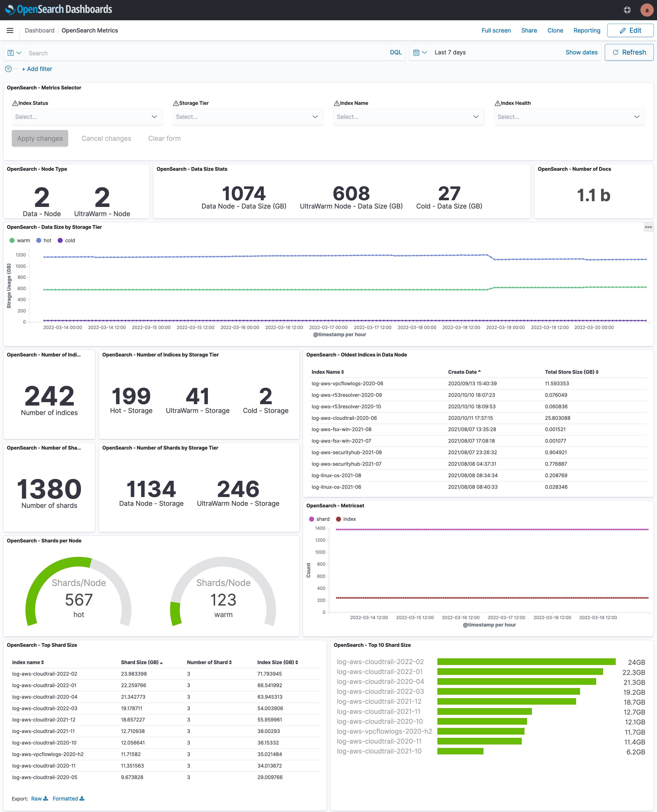Click log-aws-cloudtrail-2022-02 bar in Top 10

pyautogui.click(x=526, y=661)
